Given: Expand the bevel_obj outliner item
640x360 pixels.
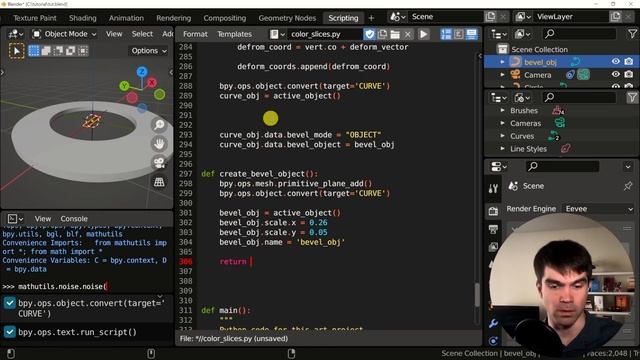Looking at the screenshot, I should [x=502, y=62].
